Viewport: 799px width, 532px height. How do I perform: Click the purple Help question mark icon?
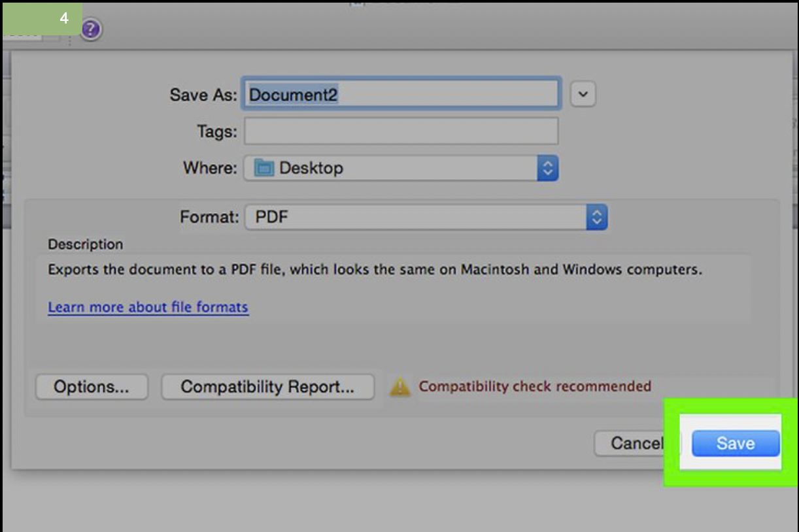(x=91, y=29)
